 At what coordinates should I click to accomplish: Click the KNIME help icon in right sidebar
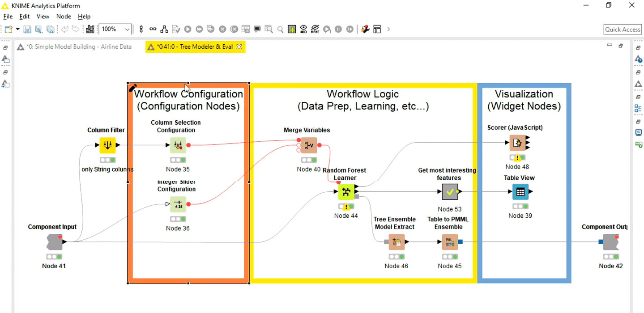tap(639, 59)
